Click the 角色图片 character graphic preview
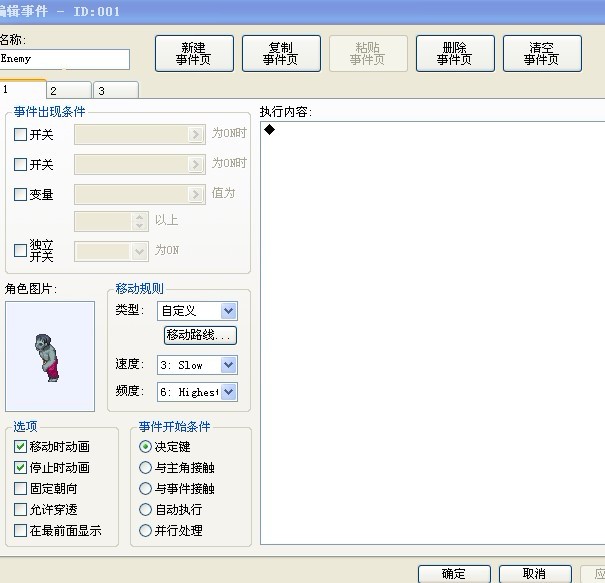605x583 pixels. (x=50, y=357)
